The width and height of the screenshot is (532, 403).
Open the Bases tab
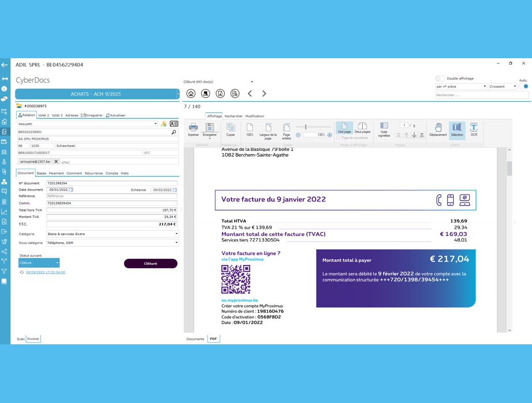(42, 173)
